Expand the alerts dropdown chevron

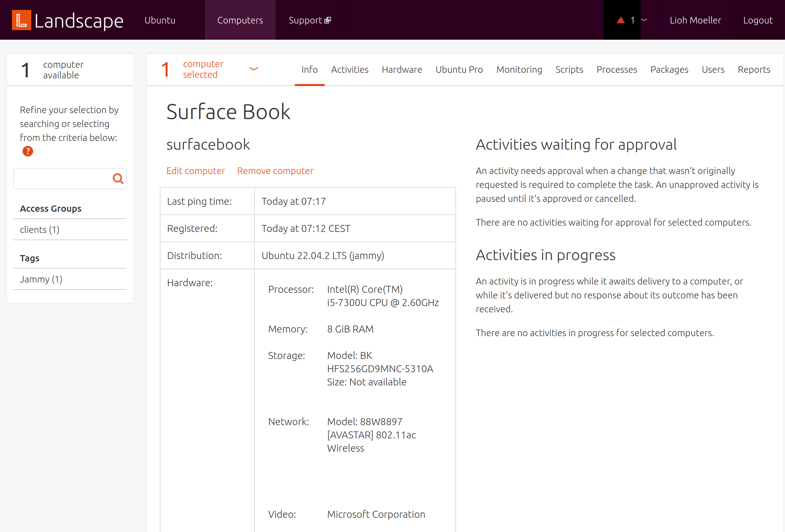[x=644, y=20]
